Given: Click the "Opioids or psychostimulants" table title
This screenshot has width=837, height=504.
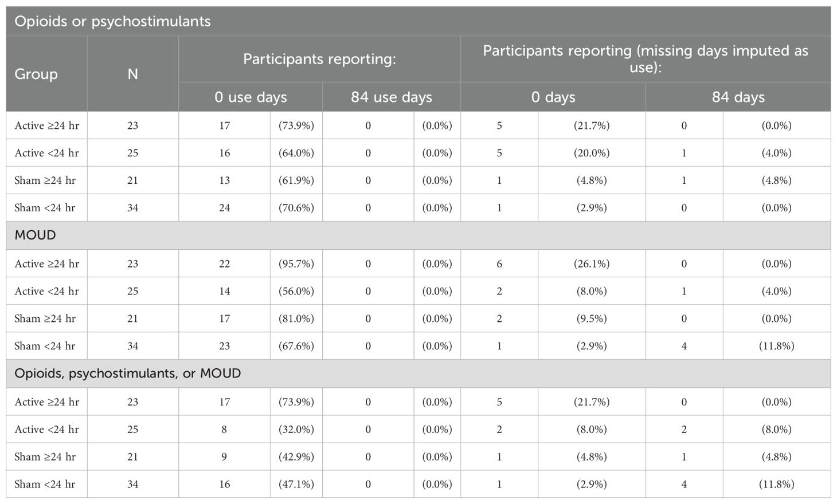Looking at the screenshot, I should 112,22.
